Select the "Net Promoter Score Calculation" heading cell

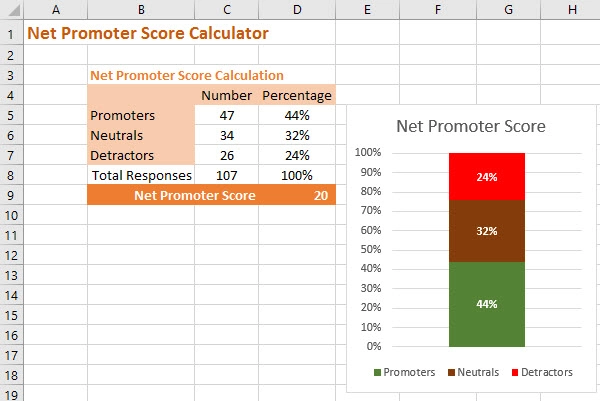point(187,75)
